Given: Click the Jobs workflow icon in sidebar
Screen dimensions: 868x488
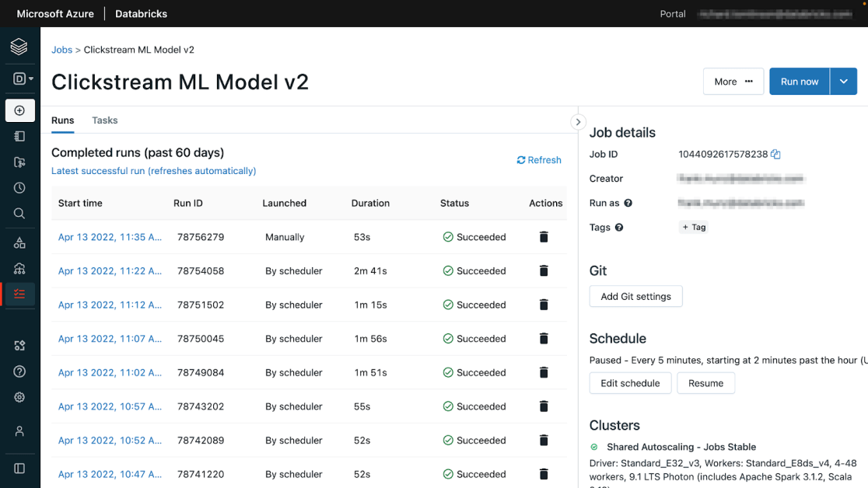Looking at the screenshot, I should (19, 294).
